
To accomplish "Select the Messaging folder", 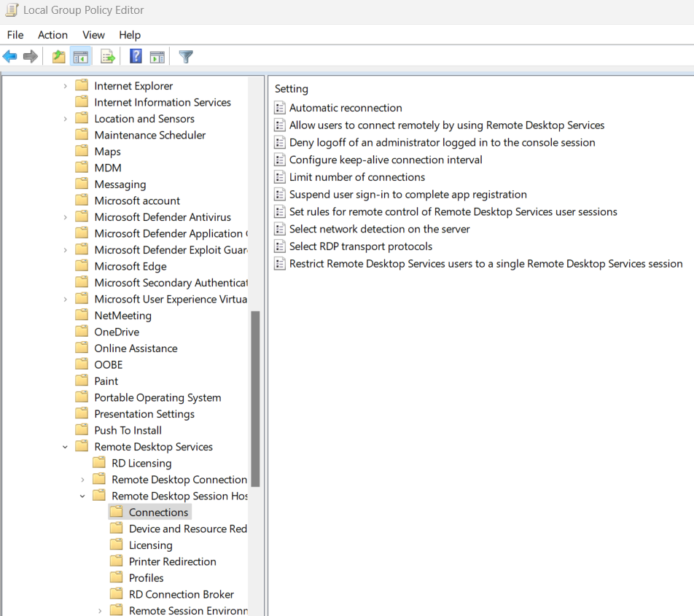I will coord(120,184).
